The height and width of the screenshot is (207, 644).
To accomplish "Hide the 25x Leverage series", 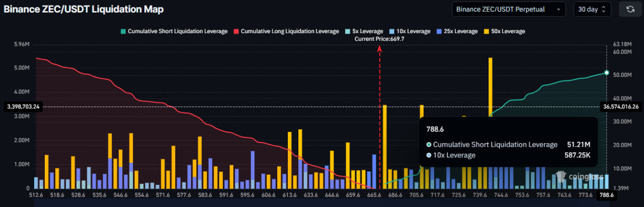I will 457,31.
